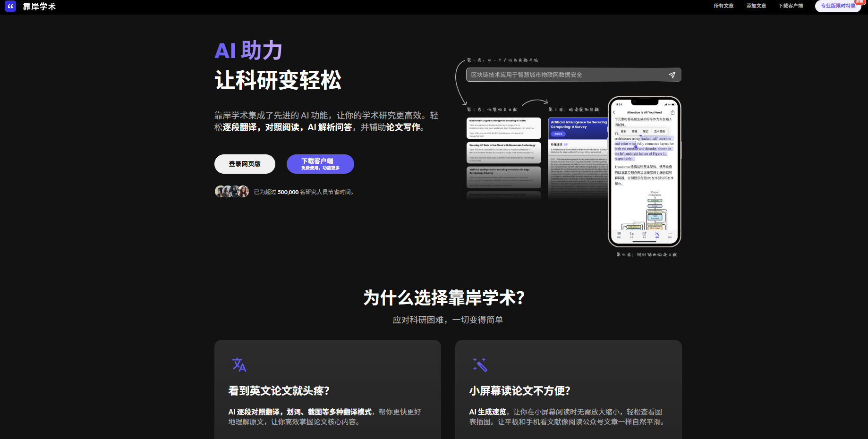This screenshot has height=439, width=868.
Task: Select the 'Blockchain: A game changer' result card
Action: [503, 128]
